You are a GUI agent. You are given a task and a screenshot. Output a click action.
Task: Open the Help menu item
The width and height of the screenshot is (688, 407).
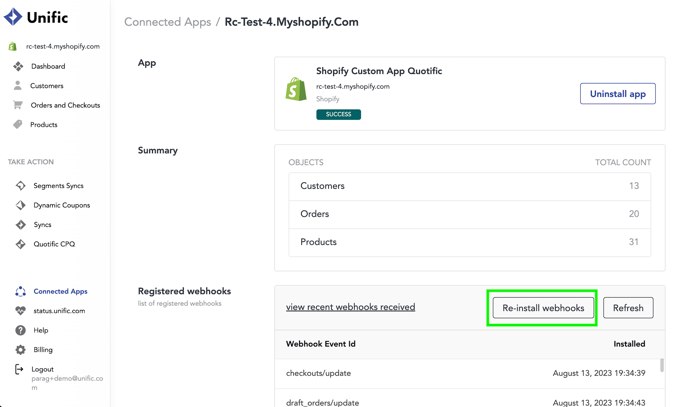click(41, 330)
